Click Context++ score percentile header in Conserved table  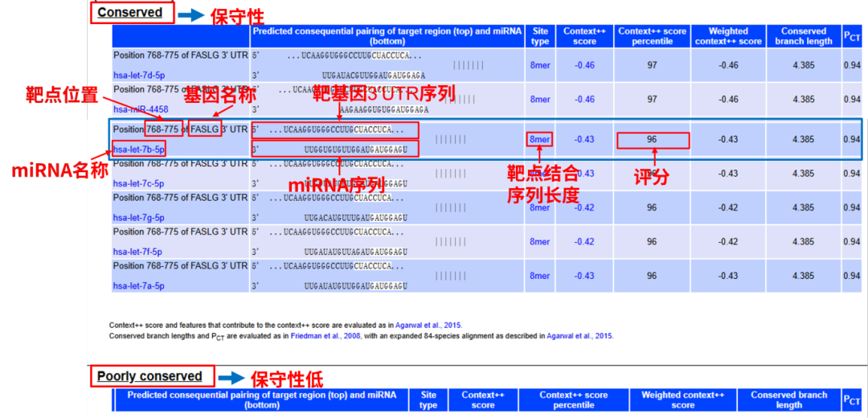click(653, 36)
